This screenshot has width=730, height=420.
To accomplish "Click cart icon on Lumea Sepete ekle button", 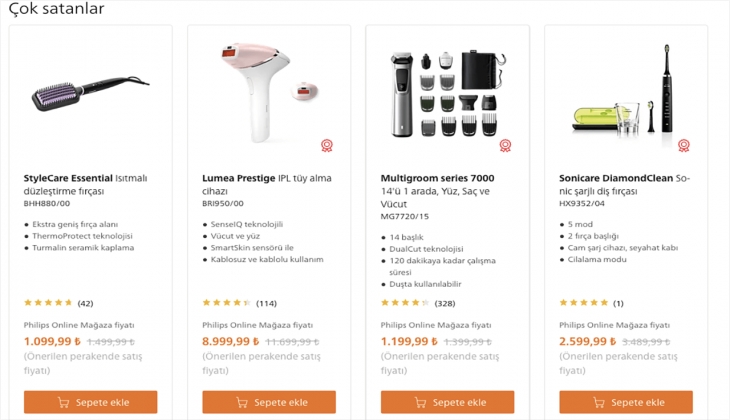I will coord(243,402).
